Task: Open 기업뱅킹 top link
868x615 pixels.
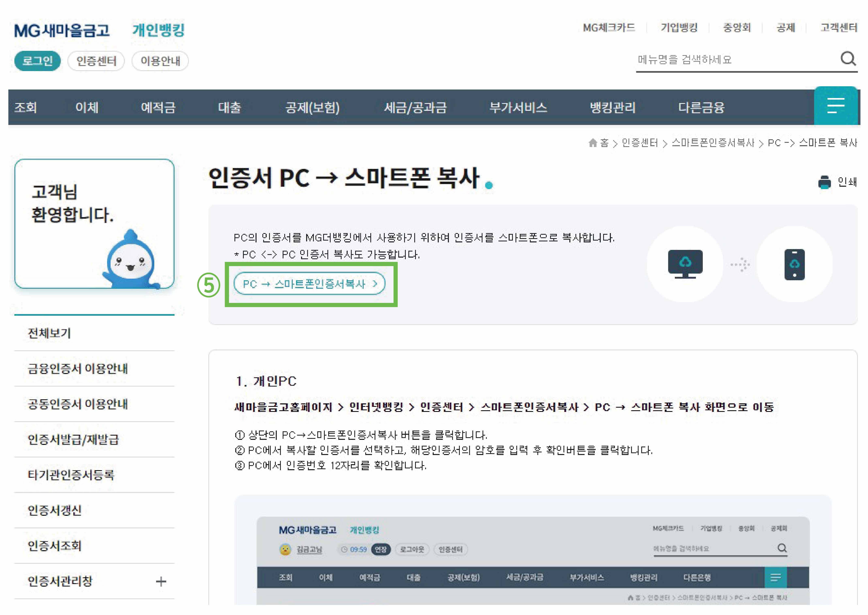Action: (x=679, y=28)
